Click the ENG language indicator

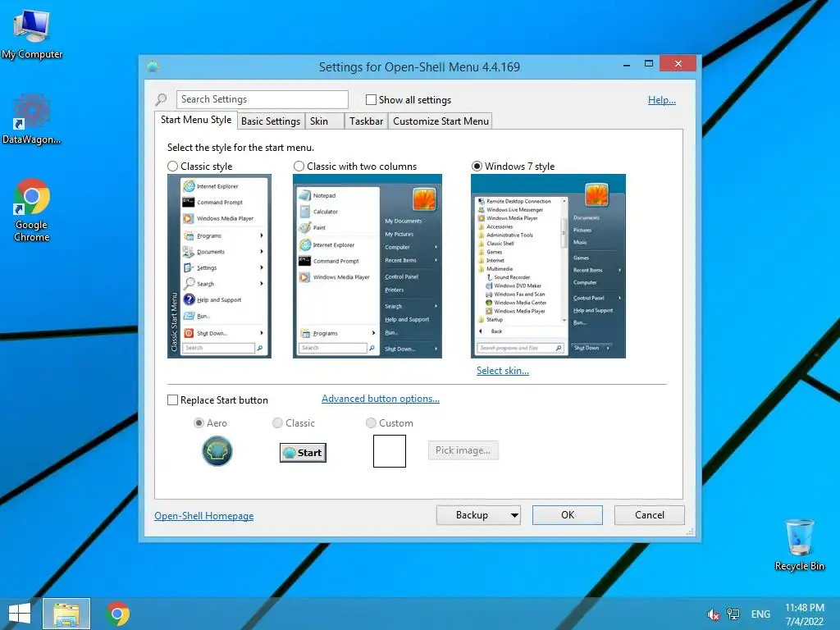[760, 614]
